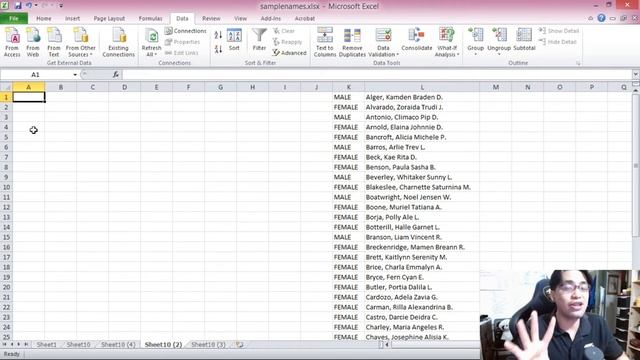Click the Excel Help icon

pyautogui.click(x=601, y=18)
